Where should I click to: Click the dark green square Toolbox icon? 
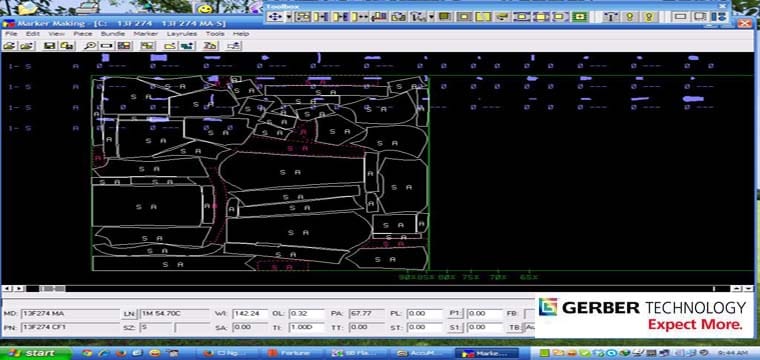coord(445,17)
